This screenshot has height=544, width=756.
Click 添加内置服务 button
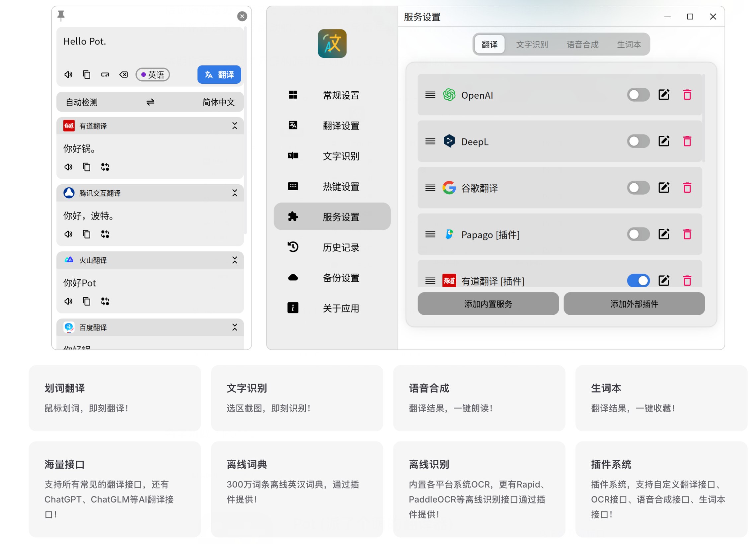[488, 304]
